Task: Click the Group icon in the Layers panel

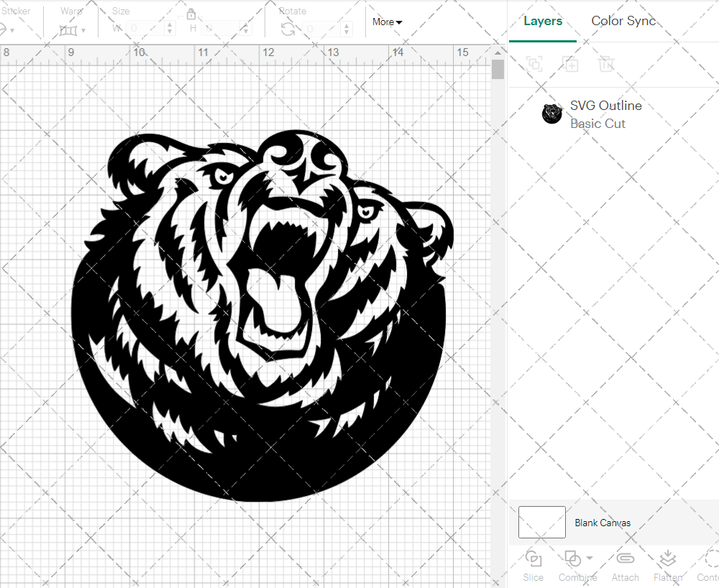Action: 533,64
